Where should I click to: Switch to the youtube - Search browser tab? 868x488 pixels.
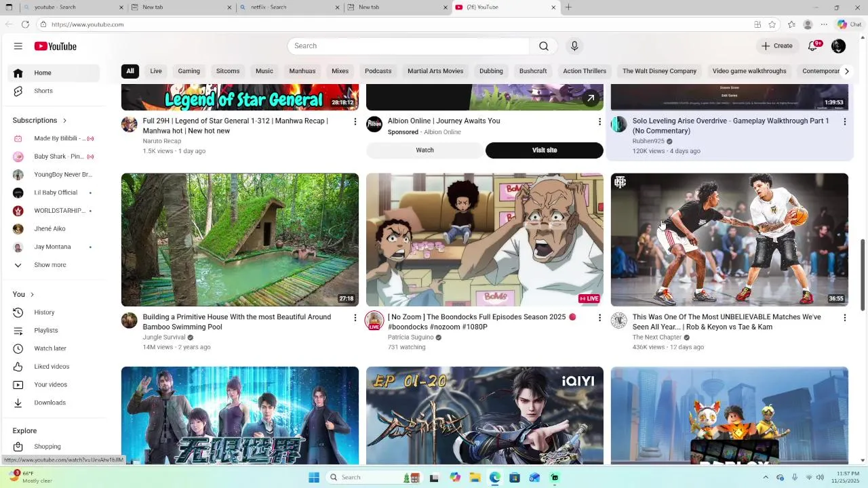(72, 7)
